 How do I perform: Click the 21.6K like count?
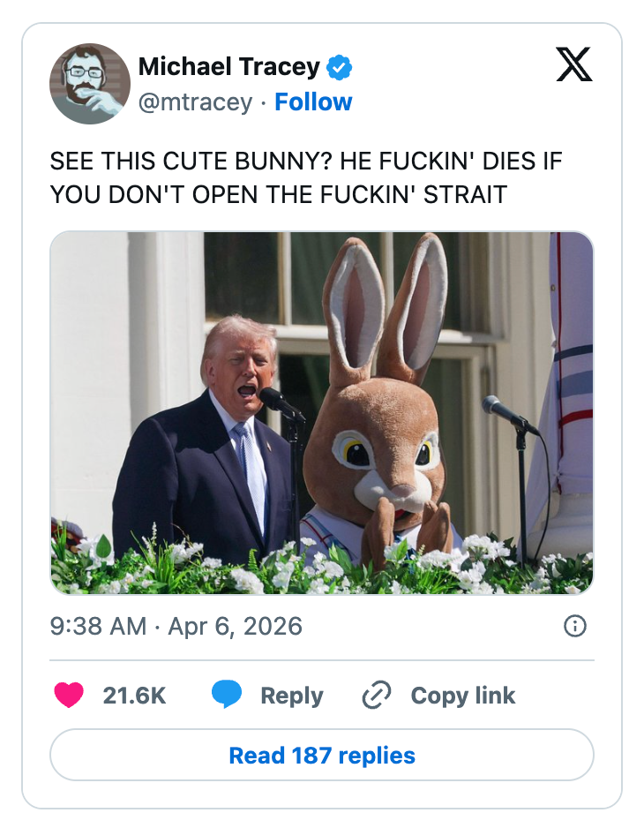pyautogui.click(x=134, y=696)
